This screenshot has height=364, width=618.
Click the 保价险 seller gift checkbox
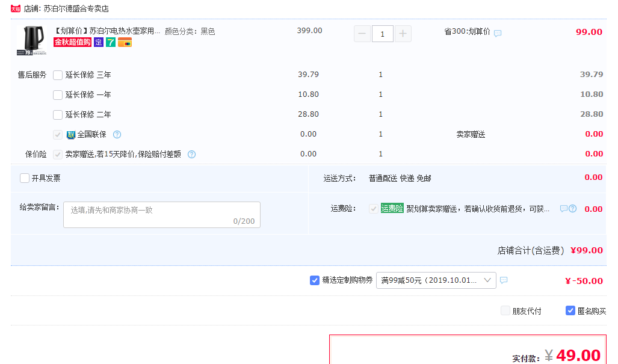click(58, 155)
